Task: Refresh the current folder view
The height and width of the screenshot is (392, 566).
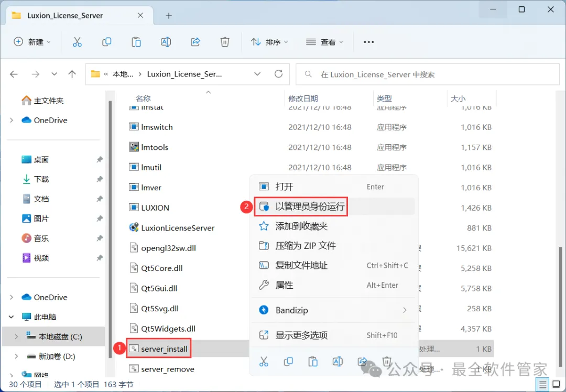Action: [278, 74]
